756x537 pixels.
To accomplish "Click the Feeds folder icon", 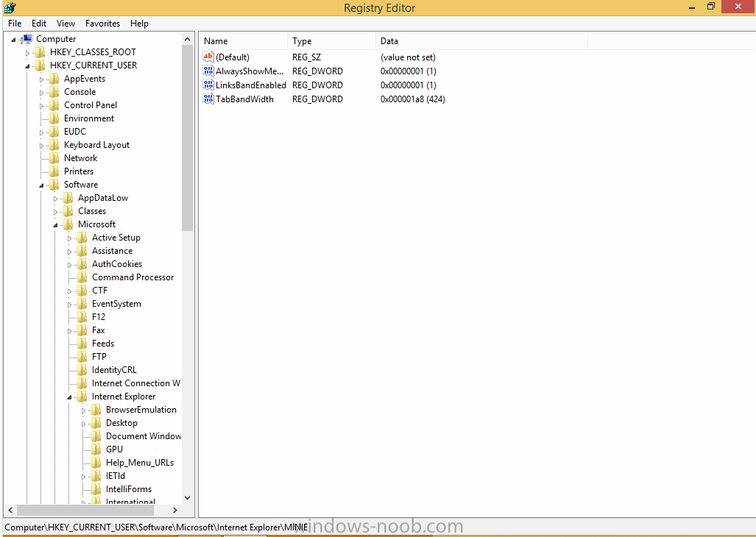I will pyautogui.click(x=82, y=344).
